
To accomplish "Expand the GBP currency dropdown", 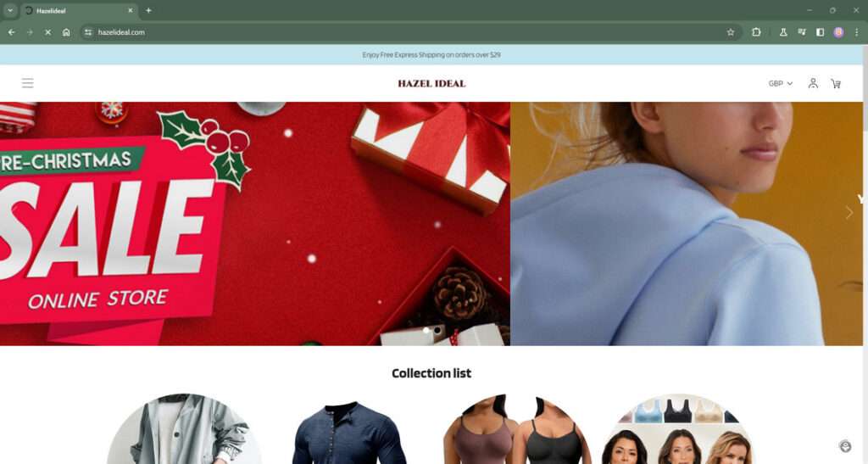I will (x=781, y=84).
